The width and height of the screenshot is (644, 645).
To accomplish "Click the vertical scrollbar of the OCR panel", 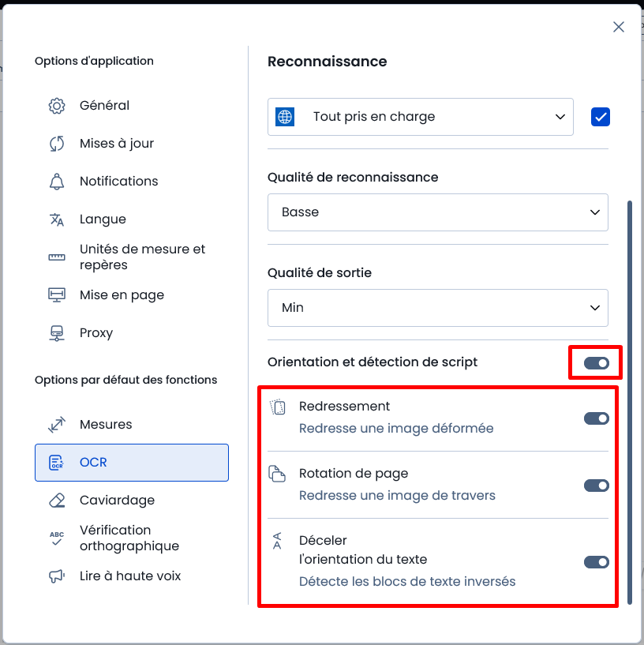I will (629, 403).
